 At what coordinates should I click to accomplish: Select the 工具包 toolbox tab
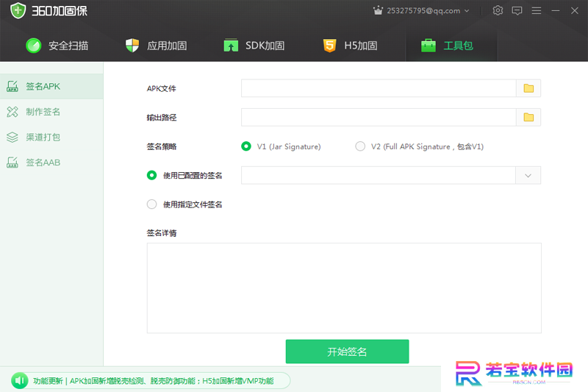(x=447, y=46)
